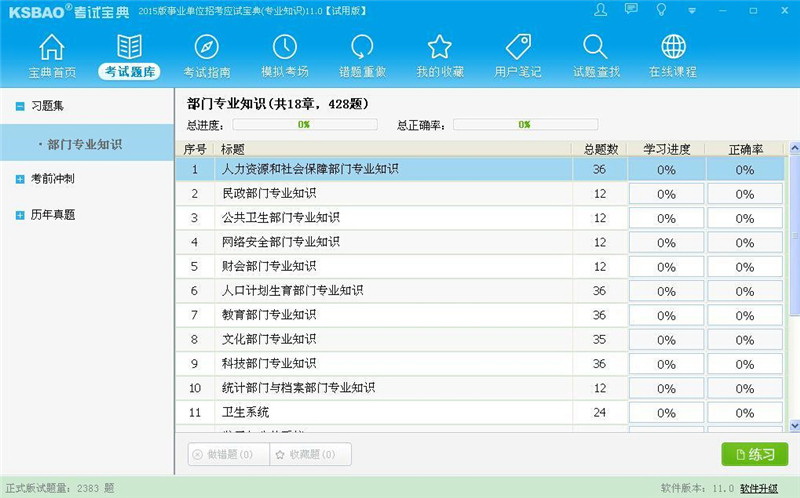Select row 卫生系统
The image size is (800, 498).
[x=480, y=412]
